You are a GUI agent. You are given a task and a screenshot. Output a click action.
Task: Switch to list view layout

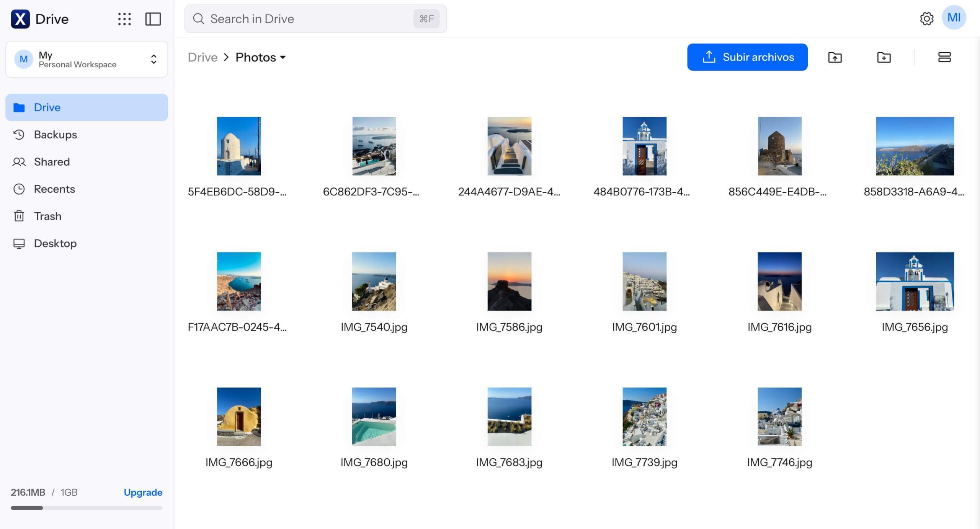tap(944, 57)
